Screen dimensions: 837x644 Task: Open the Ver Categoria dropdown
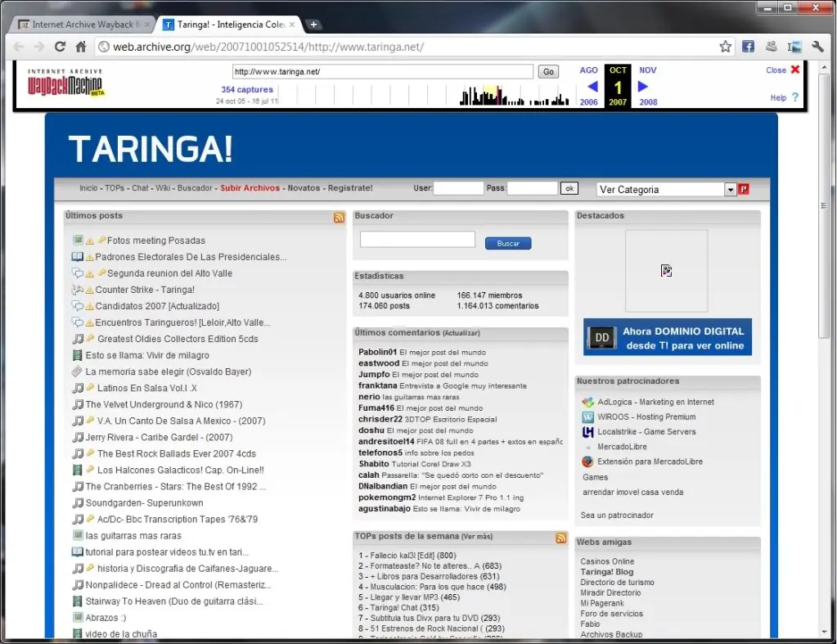666,190
